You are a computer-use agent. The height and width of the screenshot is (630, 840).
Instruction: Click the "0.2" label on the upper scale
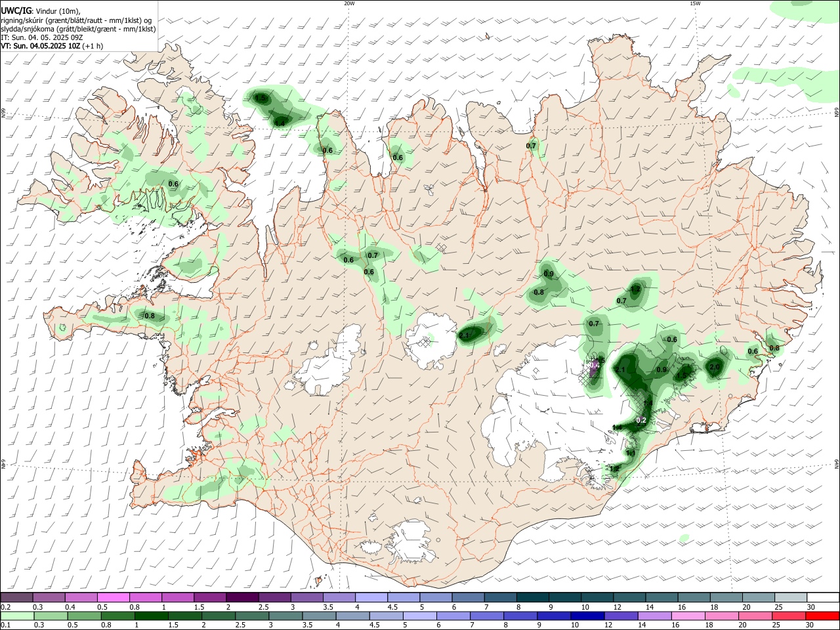[x=5, y=607]
